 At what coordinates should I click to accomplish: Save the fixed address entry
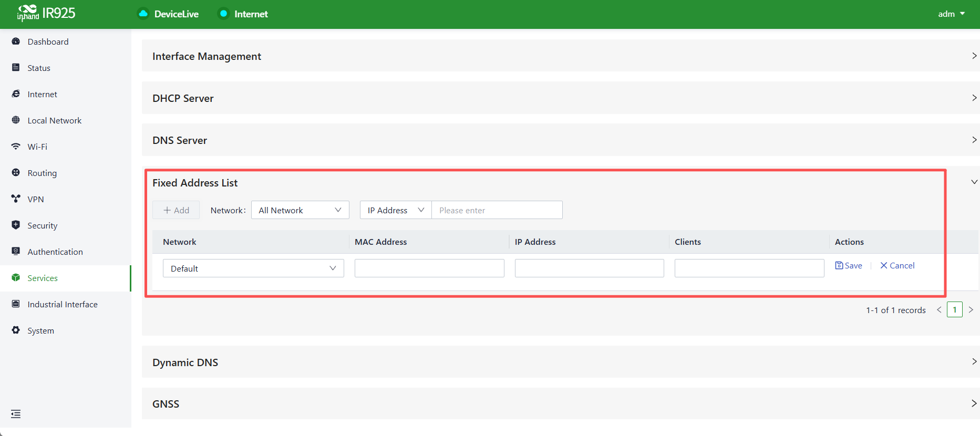[849, 266]
